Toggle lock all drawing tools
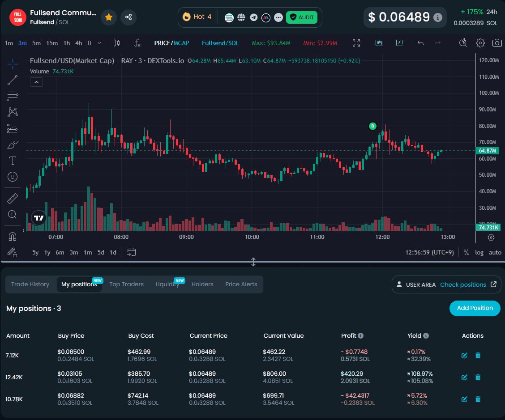Image resolution: width=505 pixels, height=420 pixels. 13,252
